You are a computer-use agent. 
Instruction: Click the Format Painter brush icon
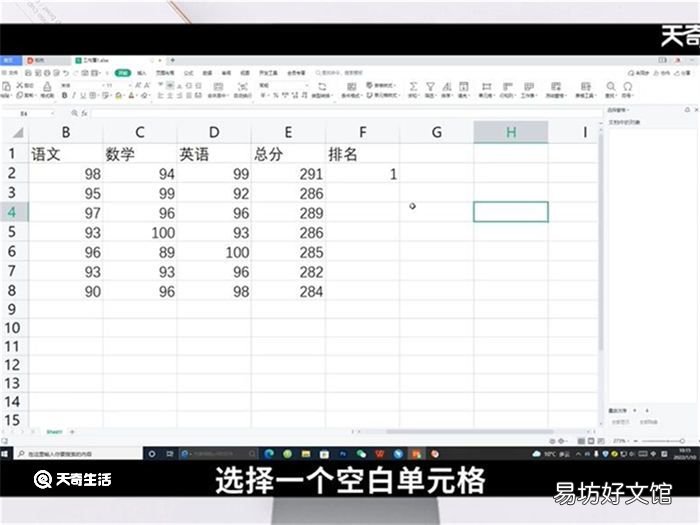pyautogui.click(x=47, y=87)
